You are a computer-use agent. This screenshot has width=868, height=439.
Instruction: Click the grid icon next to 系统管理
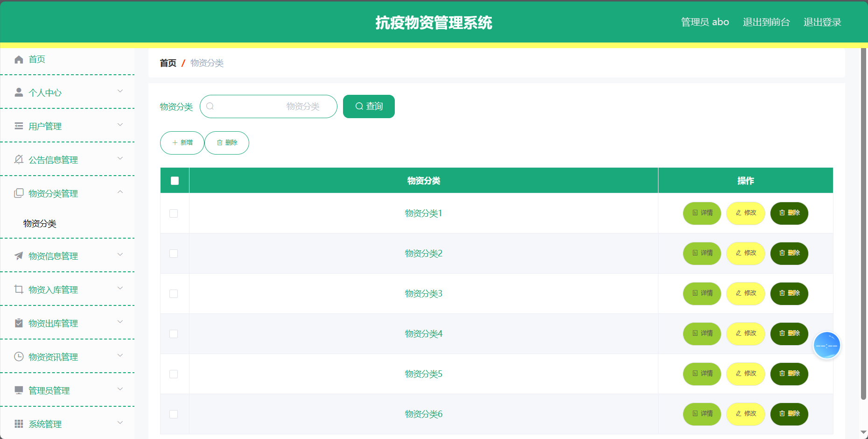(x=19, y=424)
